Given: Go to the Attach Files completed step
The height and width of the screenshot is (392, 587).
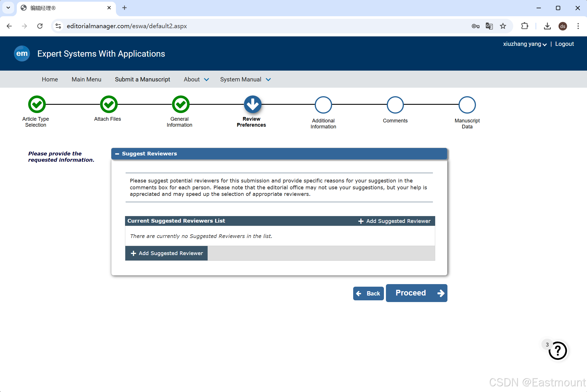Looking at the screenshot, I should click(x=109, y=104).
